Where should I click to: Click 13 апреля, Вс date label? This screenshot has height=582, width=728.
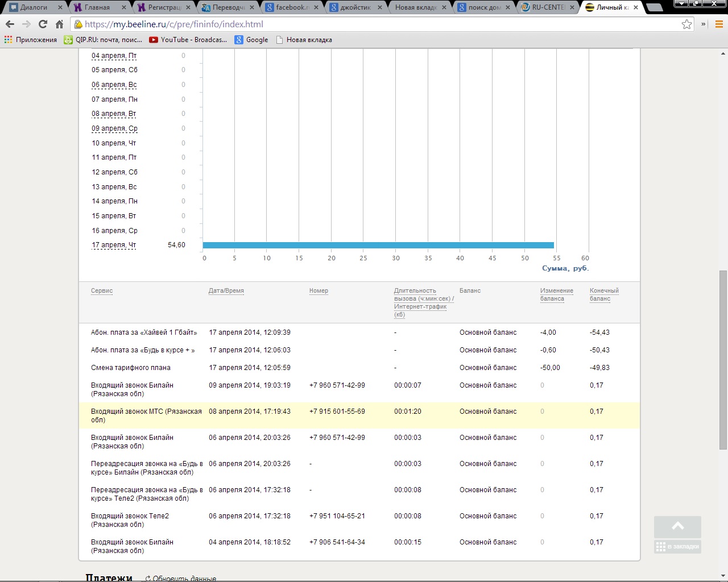114,187
